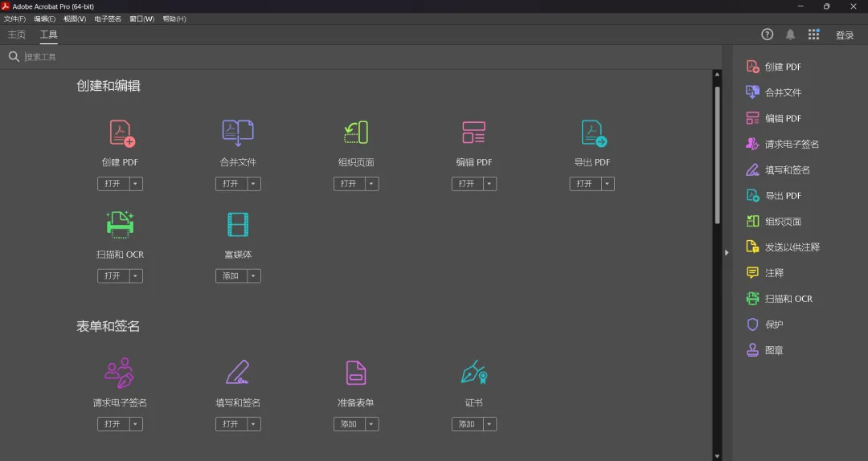The image size is (868, 461).
Task: Expand dropdown arrow beside 组织页面 打开 button
Action: pos(372,184)
